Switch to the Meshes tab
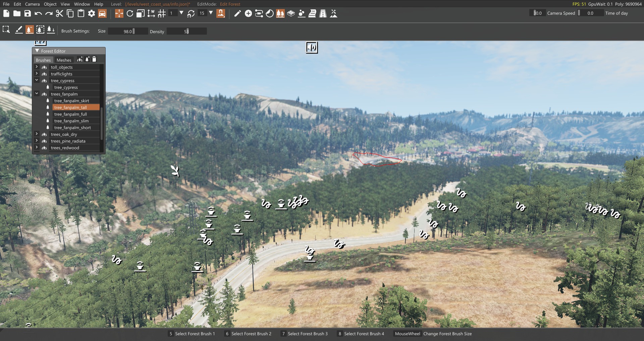This screenshot has height=341, width=644. click(64, 60)
